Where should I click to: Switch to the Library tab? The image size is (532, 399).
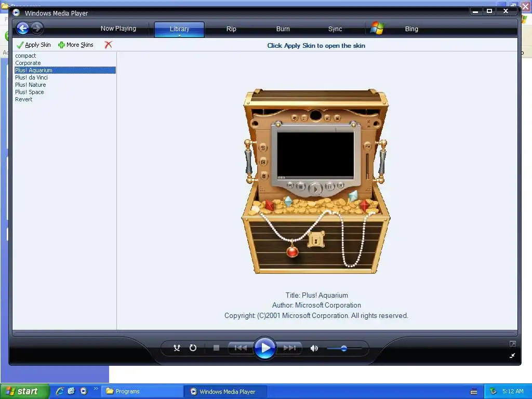pyautogui.click(x=179, y=29)
